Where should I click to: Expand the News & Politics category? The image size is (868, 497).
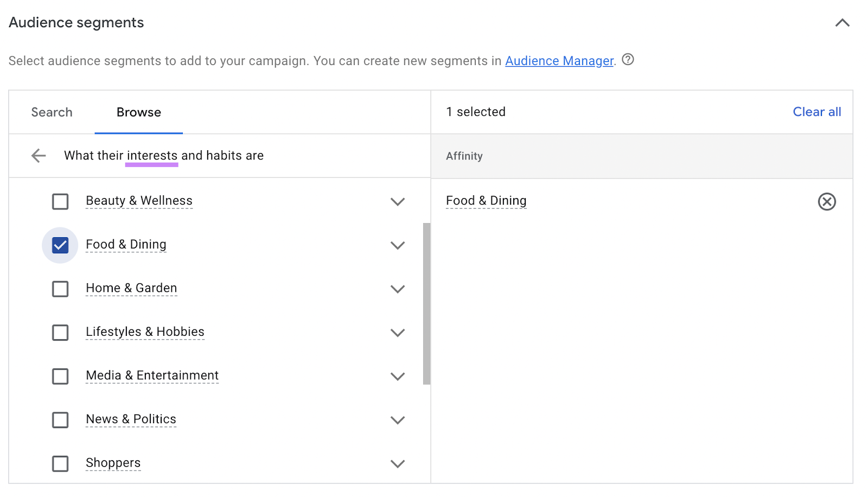pyautogui.click(x=398, y=420)
